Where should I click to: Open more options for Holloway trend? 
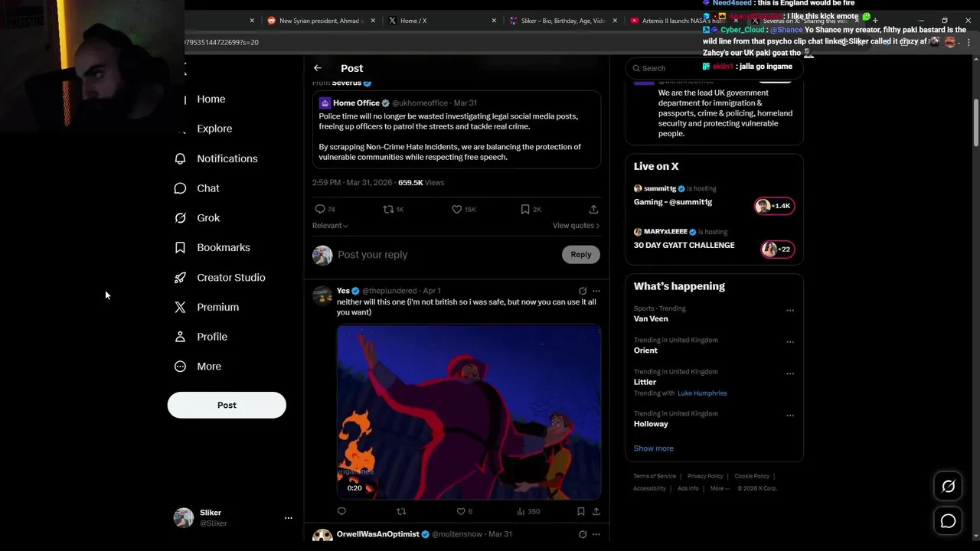pyautogui.click(x=790, y=416)
